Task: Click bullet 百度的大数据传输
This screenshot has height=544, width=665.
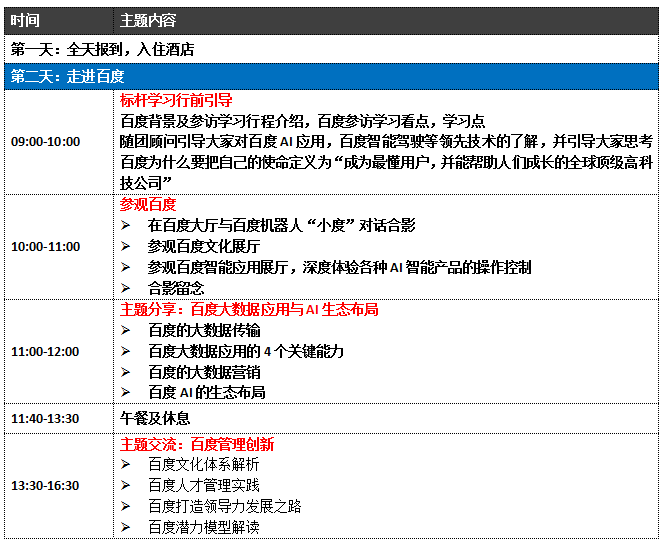Action: tap(204, 330)
